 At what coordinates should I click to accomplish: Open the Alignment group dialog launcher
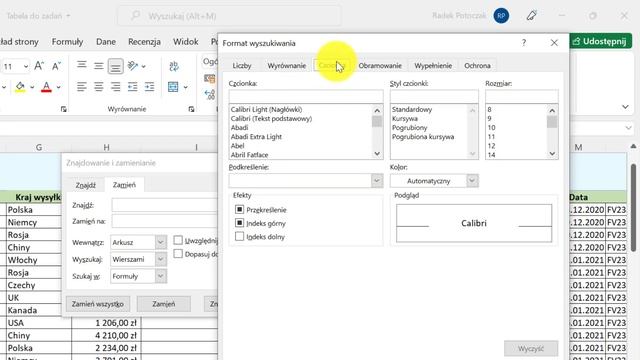click(x=191, y=109)
